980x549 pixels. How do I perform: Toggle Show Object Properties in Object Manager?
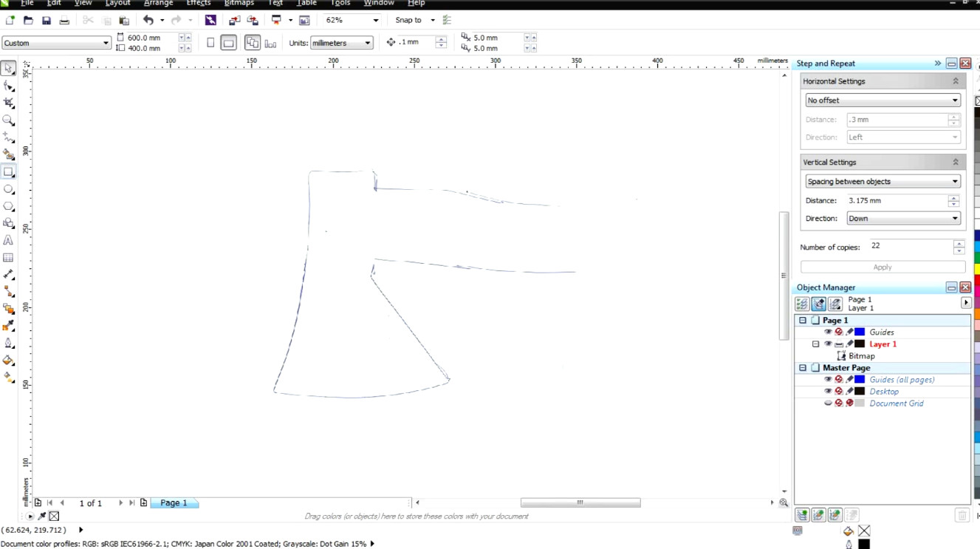coord(802,304)
